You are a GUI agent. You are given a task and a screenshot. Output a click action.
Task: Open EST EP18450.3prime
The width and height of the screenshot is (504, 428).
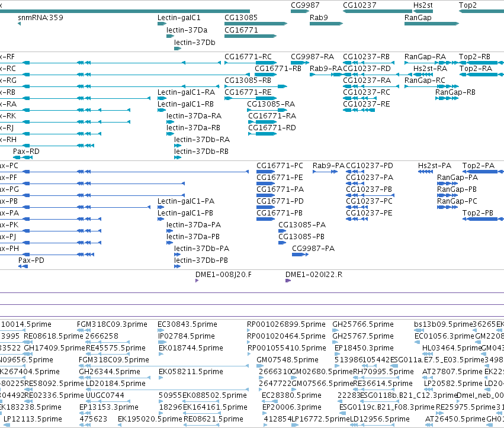[x=337, y=354]
